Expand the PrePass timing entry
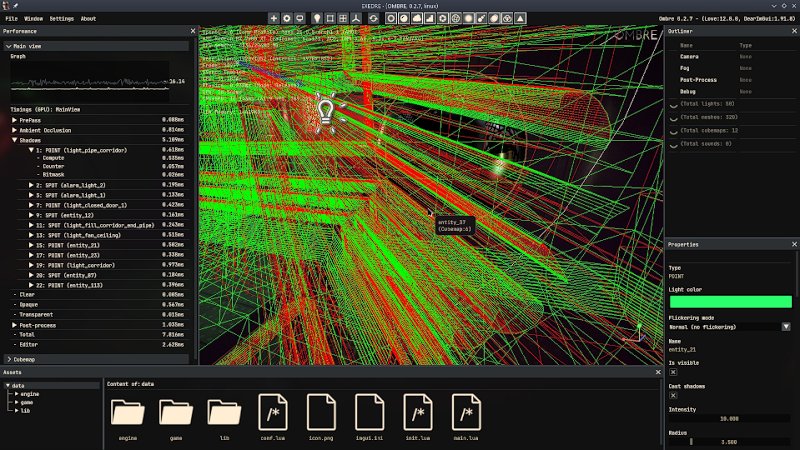800x450 pixels. tap(15, 119)
